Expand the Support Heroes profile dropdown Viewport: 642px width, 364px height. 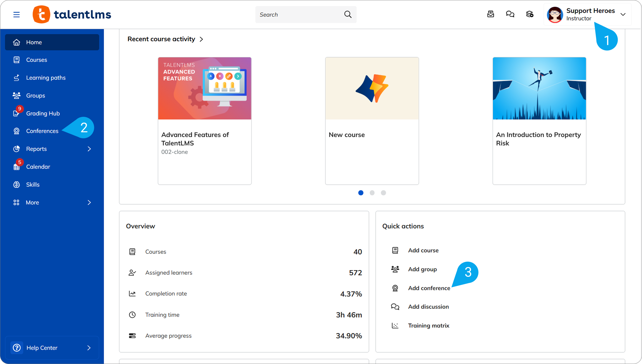tap(623, 14)
